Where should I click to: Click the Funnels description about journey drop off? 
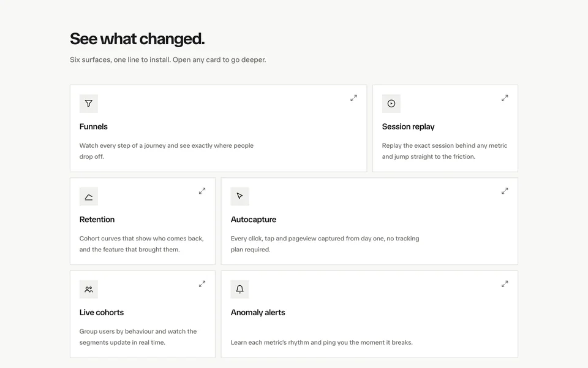coord(167,151)
